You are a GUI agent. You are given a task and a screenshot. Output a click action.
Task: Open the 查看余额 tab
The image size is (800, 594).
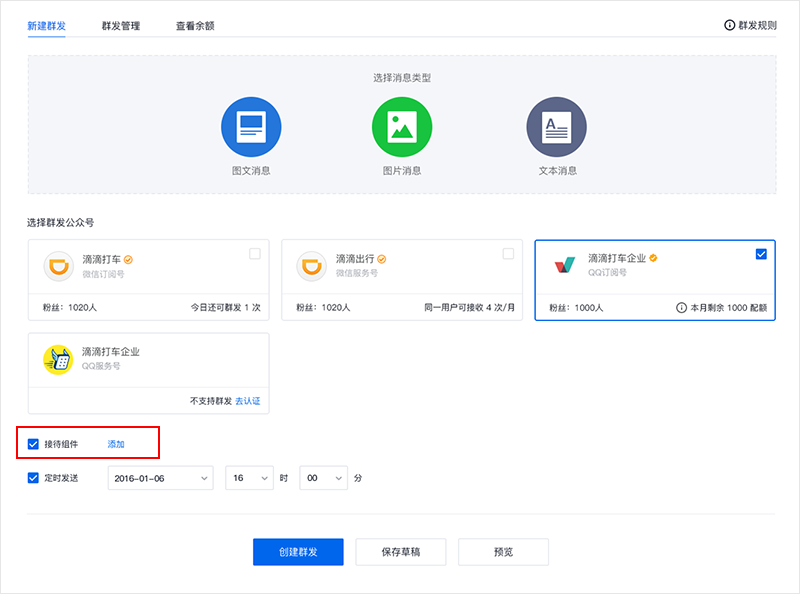[x=195, y=26]
